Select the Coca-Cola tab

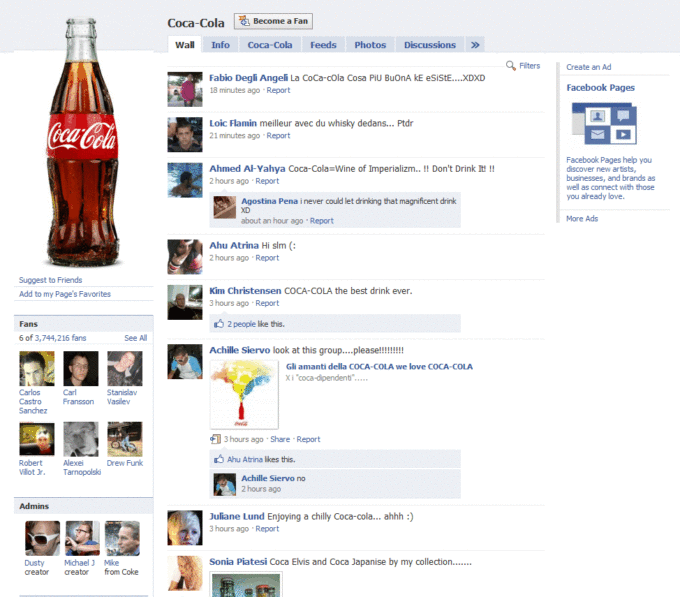[270, 45]
